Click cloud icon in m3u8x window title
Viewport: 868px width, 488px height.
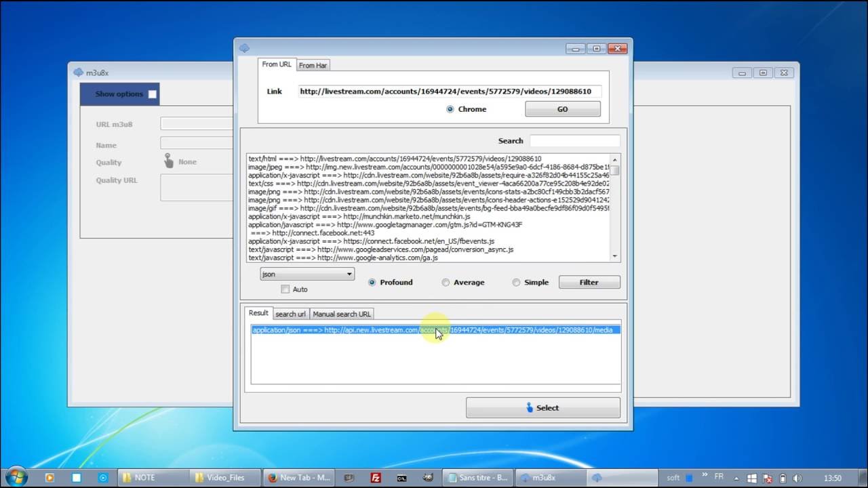(78, 73)
